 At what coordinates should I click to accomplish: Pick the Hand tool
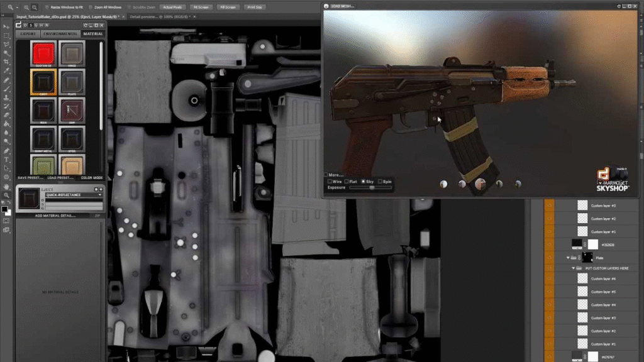click(x=7, y=186)
